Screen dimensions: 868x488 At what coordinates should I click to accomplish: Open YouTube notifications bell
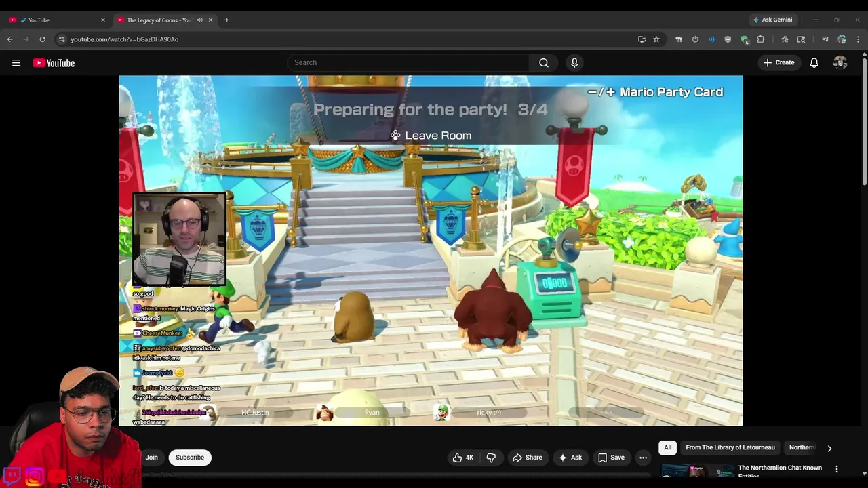814,63
